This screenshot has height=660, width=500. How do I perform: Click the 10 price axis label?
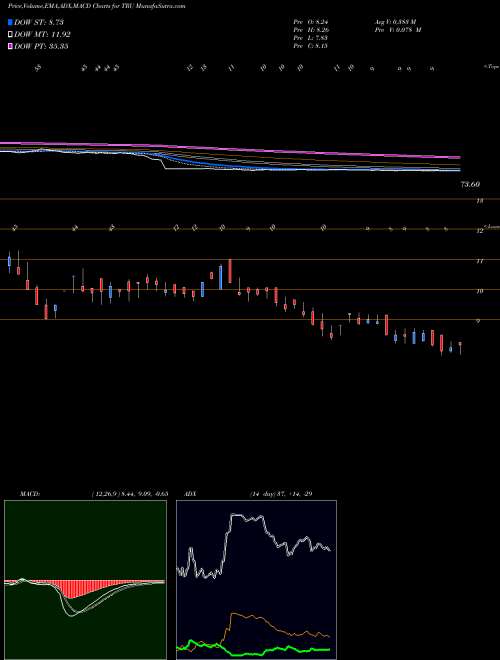479,291
